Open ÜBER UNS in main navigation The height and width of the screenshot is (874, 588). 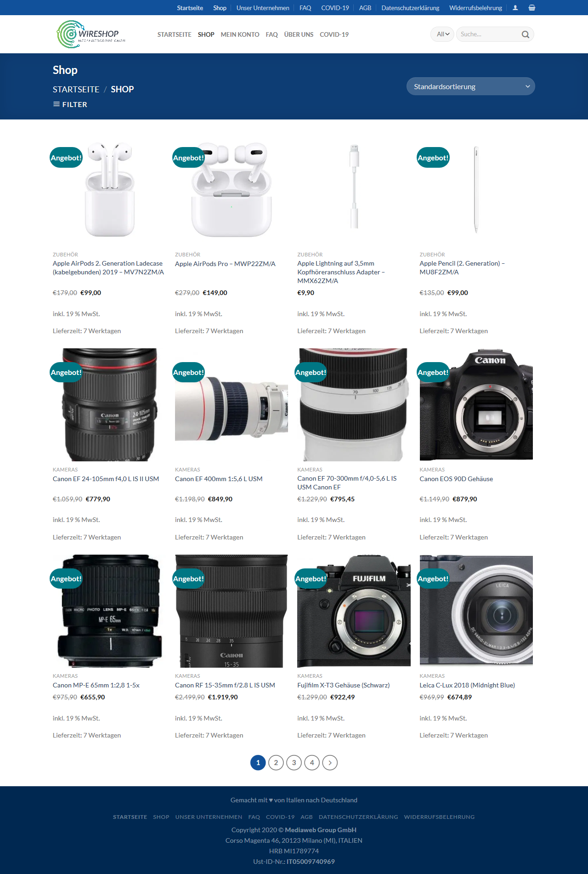pos(299,34)
